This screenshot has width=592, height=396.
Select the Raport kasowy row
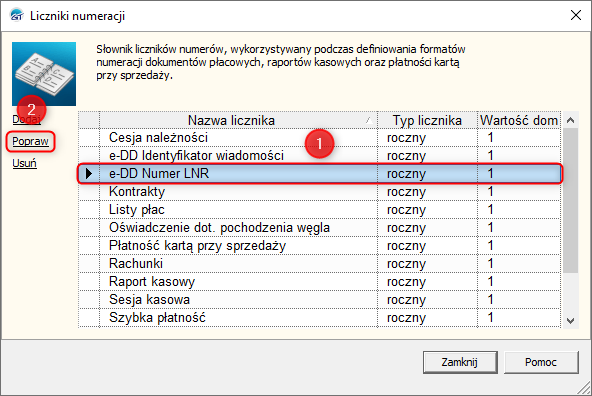click(x=320, y=282)
